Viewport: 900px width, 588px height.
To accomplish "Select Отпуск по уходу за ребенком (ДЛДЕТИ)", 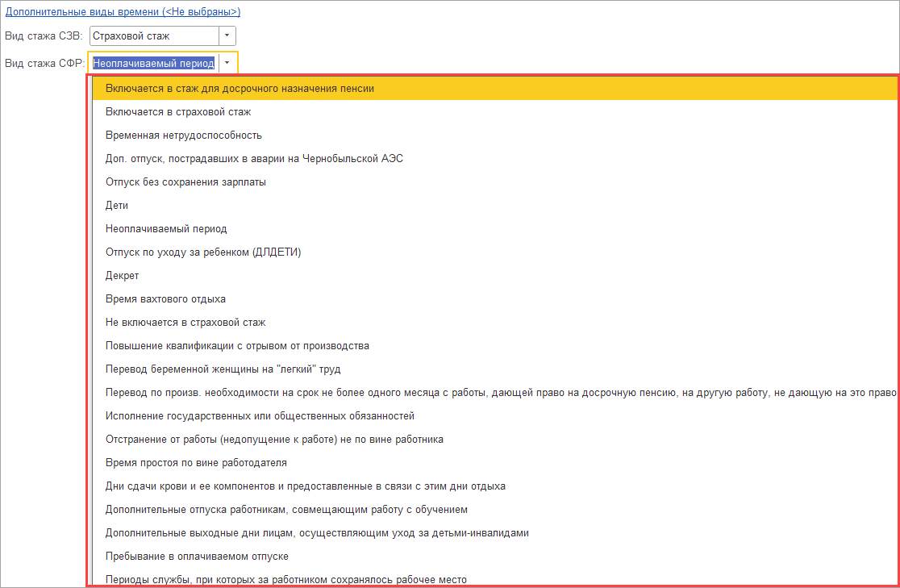I will point(495,252).
